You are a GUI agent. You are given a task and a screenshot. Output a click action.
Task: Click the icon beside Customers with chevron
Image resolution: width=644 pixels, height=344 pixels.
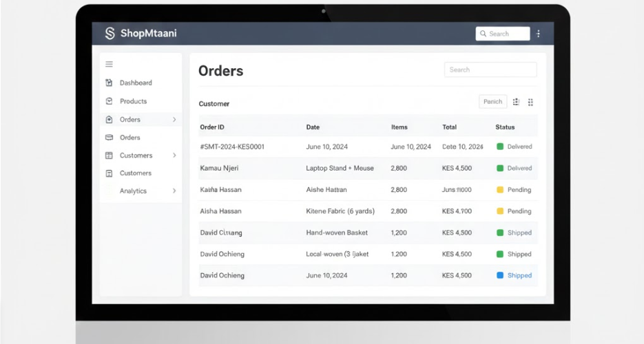[x=109, y=155]
